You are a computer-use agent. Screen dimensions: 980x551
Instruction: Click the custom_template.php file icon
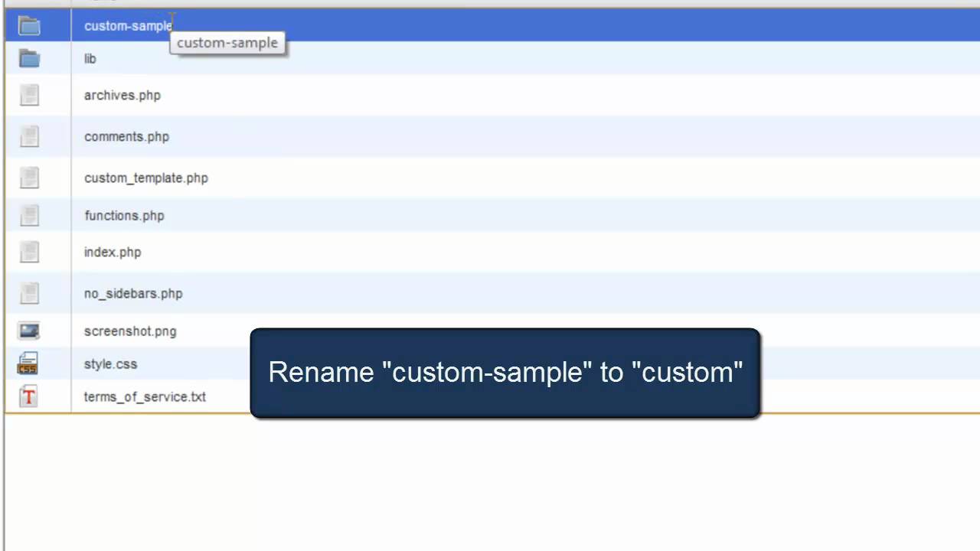pyautogui.click(x=29, y=178)
